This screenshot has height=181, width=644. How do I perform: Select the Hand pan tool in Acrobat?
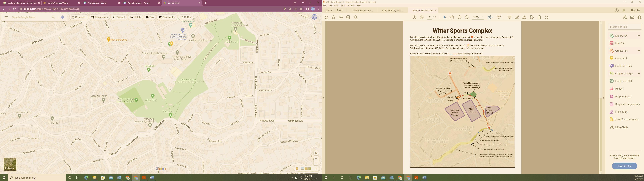(452, 17)
